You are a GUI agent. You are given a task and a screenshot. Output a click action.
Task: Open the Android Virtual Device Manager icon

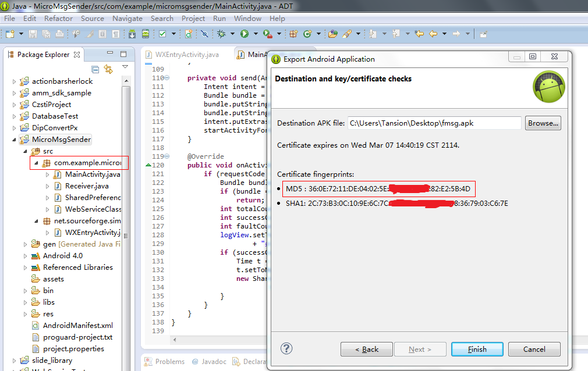[145, 34]
